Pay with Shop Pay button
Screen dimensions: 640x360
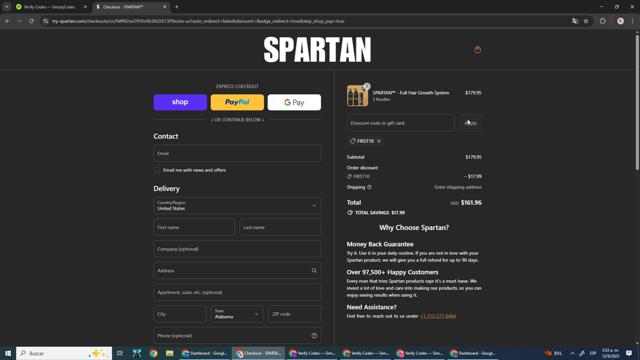point(180,102)
